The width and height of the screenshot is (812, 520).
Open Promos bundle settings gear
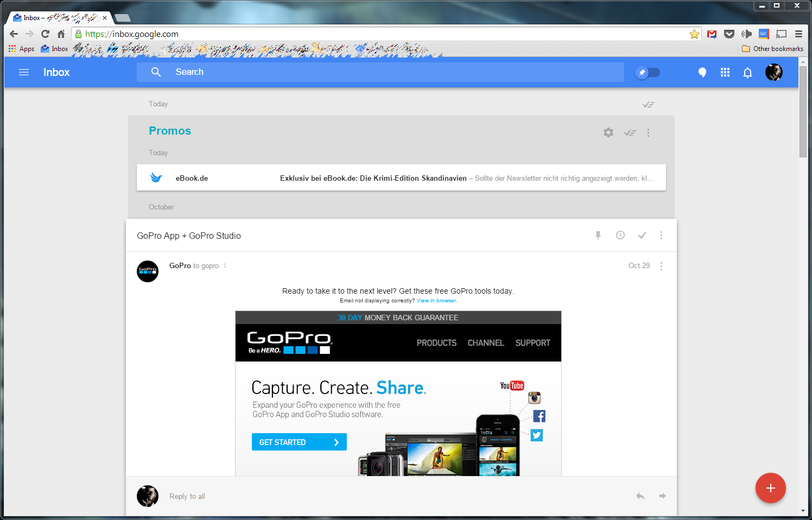pyautogui.click(x=608, y=132)
